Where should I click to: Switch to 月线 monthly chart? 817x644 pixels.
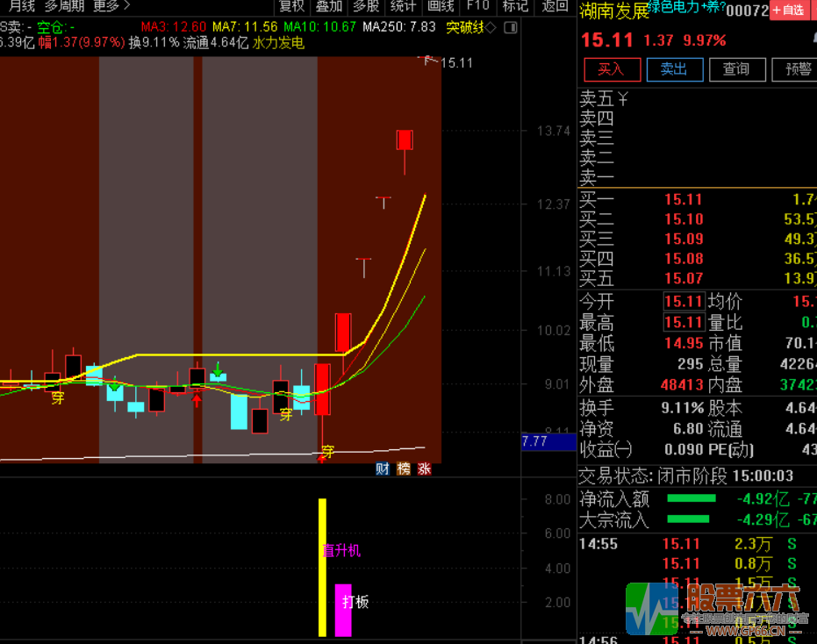coord(19,6)
